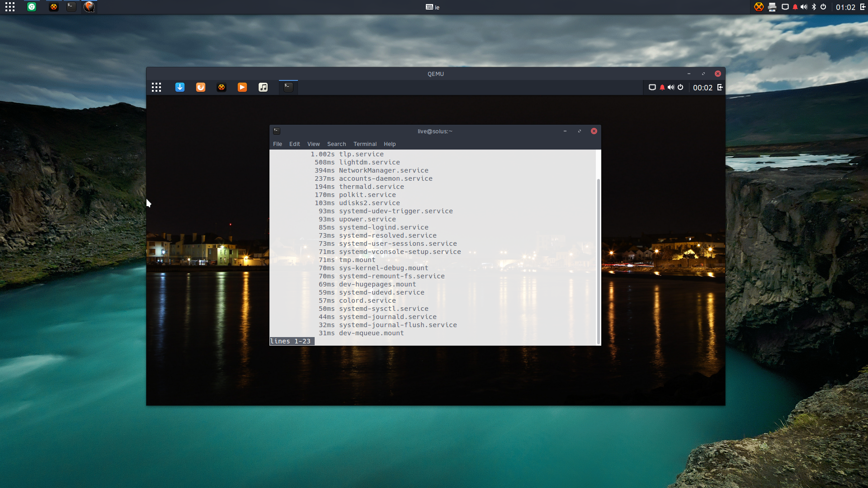The height and width of the screenshot is (488, 868).
Task: Open the terminal Help menu
Action: 390,144
